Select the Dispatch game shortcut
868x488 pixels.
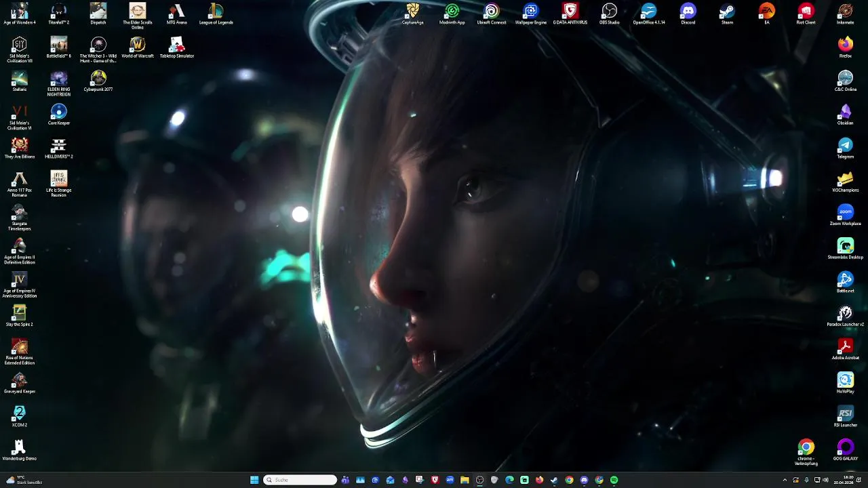click(x=98, y=14)
